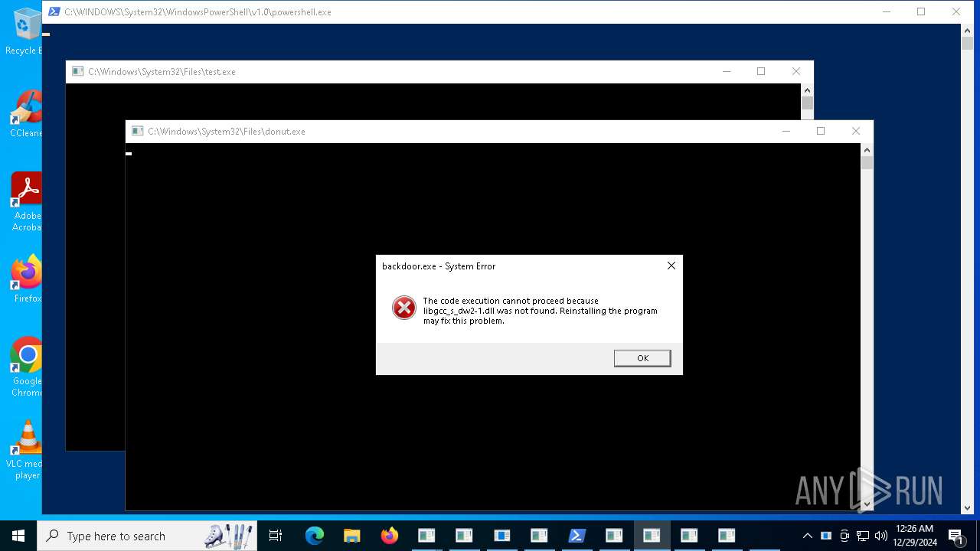Image resolution: width=980 pixels, height=551 pixels.
Task: Maximize the test.exe console window
Action: click(x=761, y=71)
